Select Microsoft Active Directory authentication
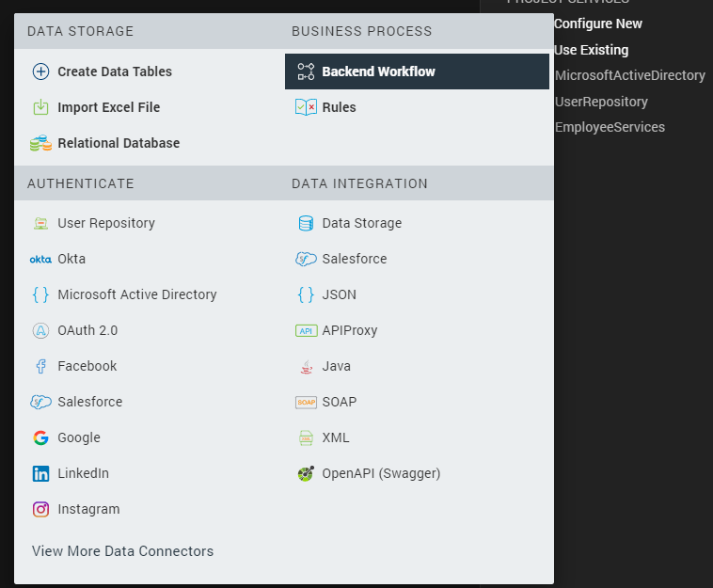The height and width of the screenshot is (588, 713). point(136,294)
